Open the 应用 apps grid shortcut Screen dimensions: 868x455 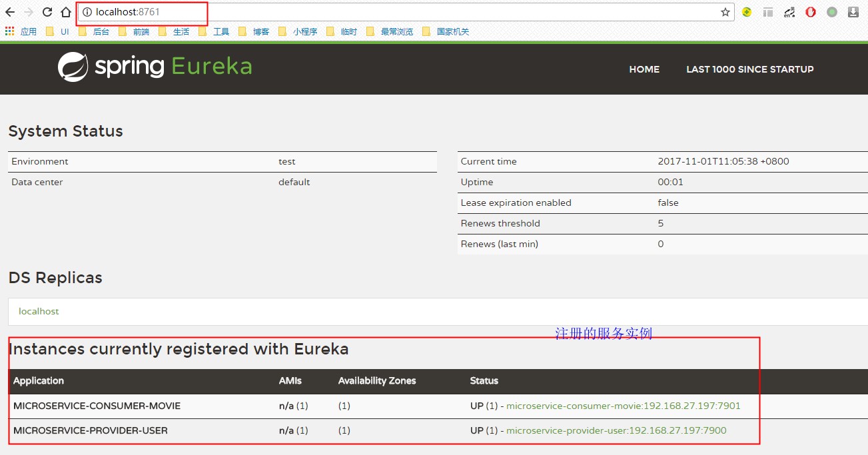[21, 31]
